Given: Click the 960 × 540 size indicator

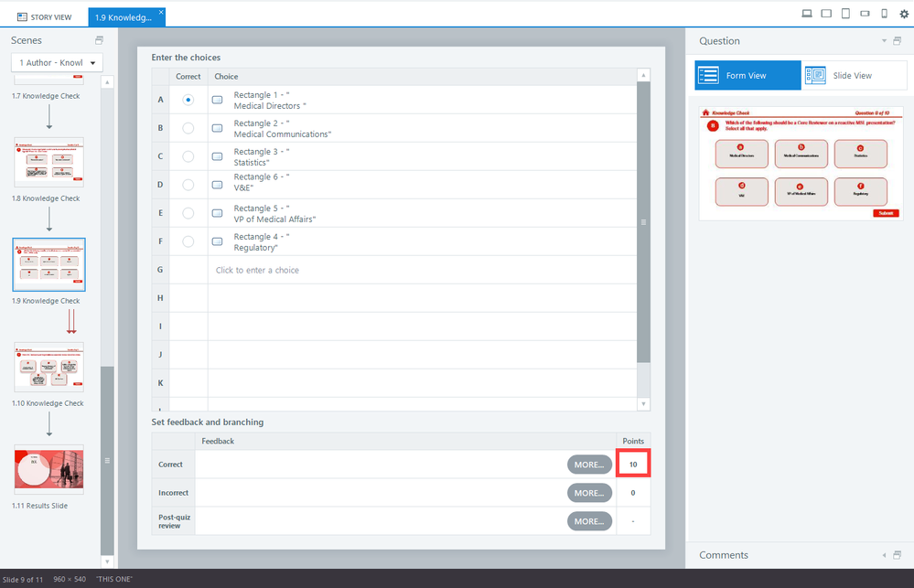Looking at the screenshot, I should (x=70, y=579).
